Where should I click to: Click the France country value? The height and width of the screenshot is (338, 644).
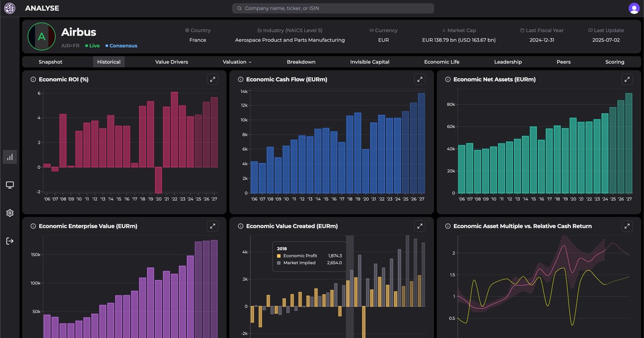(x=197, y=40)
